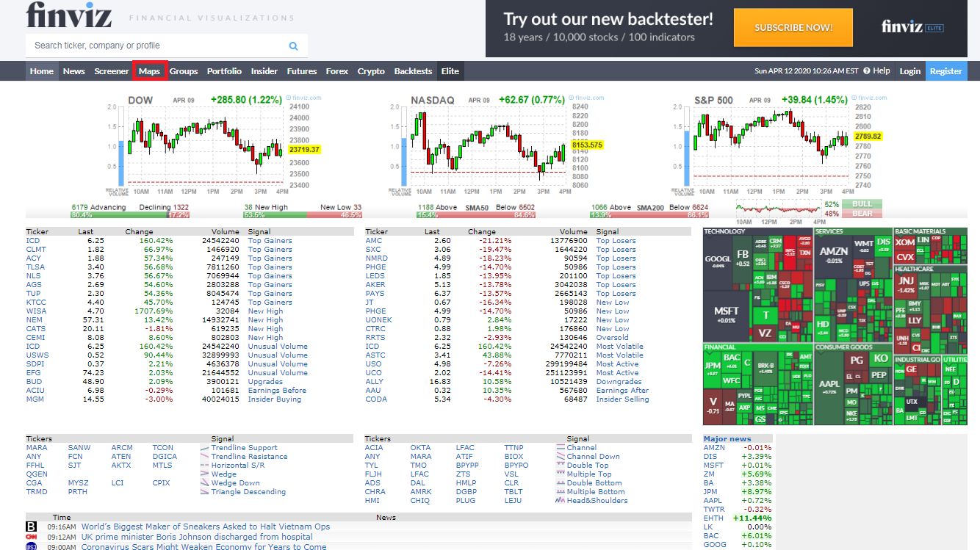The height and width of the screenshot is (550, 980).
Task: Click the Trendline Resistance pattern icon
Action: pyautogui.click(x=205, y=457)
